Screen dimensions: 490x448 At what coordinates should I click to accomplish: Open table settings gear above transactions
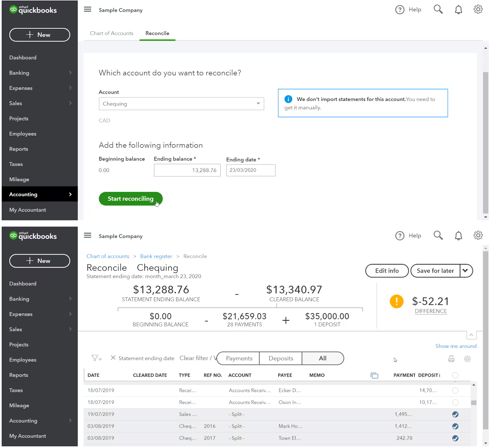click(x=467, y=359)
